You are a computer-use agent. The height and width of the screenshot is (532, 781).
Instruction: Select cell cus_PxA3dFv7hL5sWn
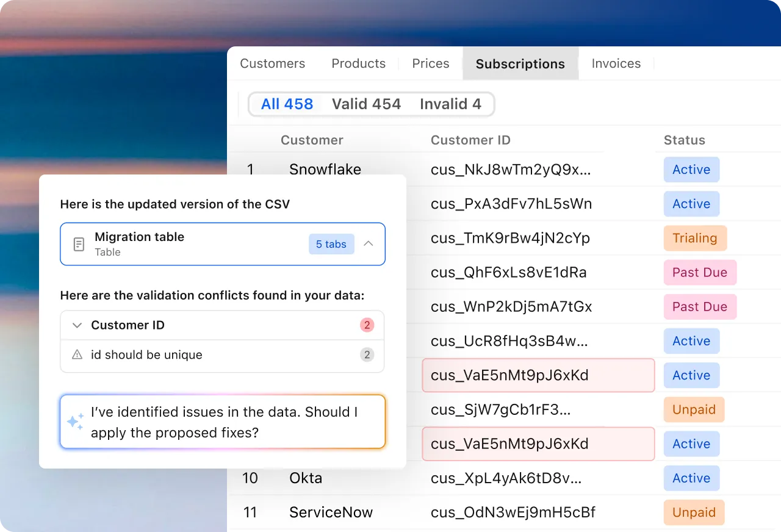(511, 204)
